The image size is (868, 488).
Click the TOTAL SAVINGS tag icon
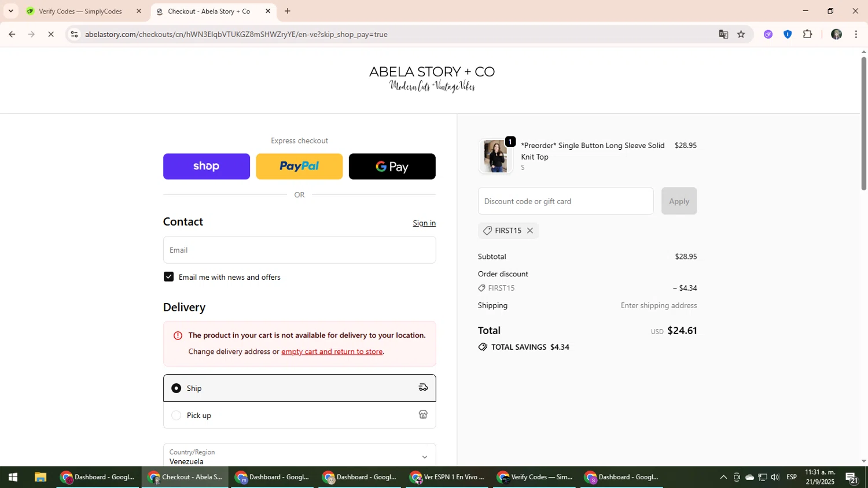[x=483, y=347]
